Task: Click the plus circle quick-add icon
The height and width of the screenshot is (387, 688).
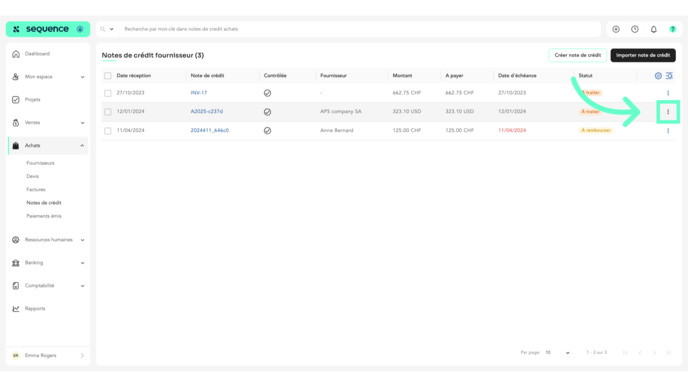Action: tap(616, 29)
